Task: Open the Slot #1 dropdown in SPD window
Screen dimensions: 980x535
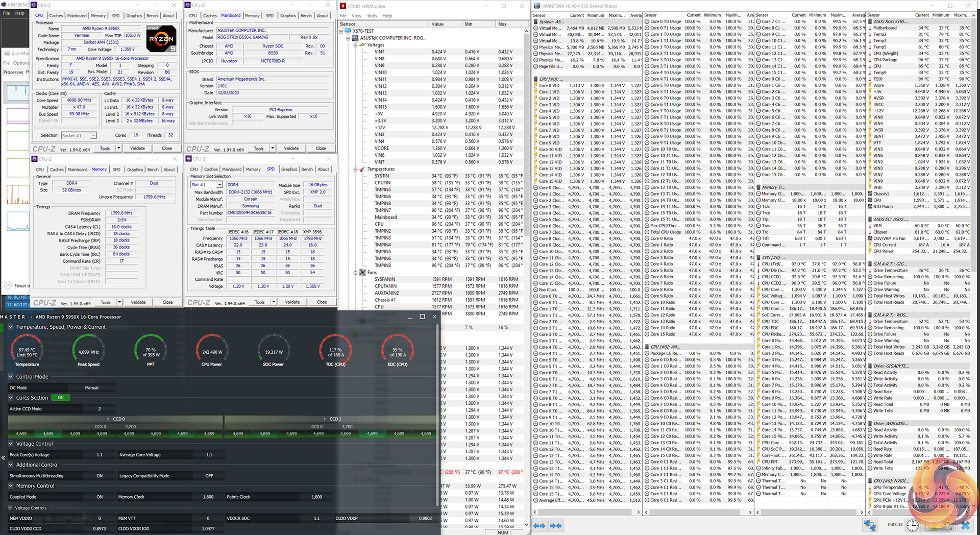Action: click(x=219, y=185)
